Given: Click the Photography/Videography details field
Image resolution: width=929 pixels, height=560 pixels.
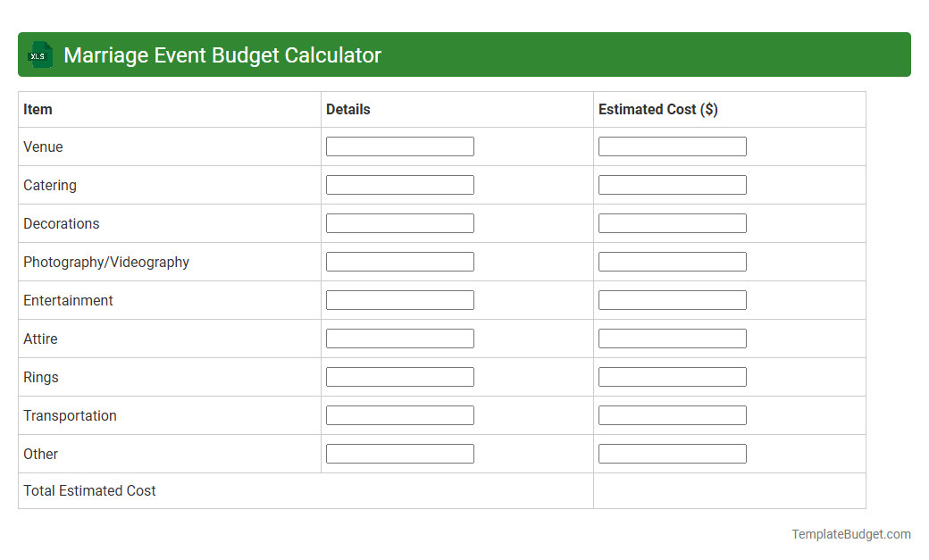Looking at the screenshot, I should point(399,261).
